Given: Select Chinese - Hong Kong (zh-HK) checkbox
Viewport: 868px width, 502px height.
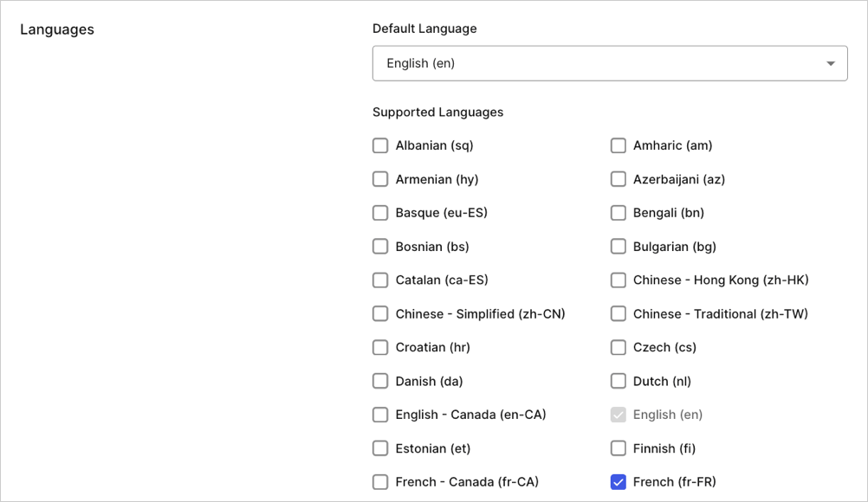Looking at the screenshot, I should 619,280.
